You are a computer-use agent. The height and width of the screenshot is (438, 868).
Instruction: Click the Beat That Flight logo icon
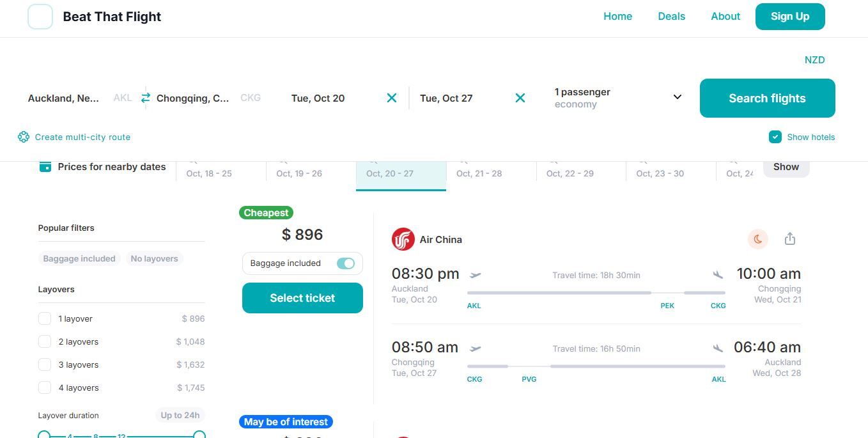40,17
